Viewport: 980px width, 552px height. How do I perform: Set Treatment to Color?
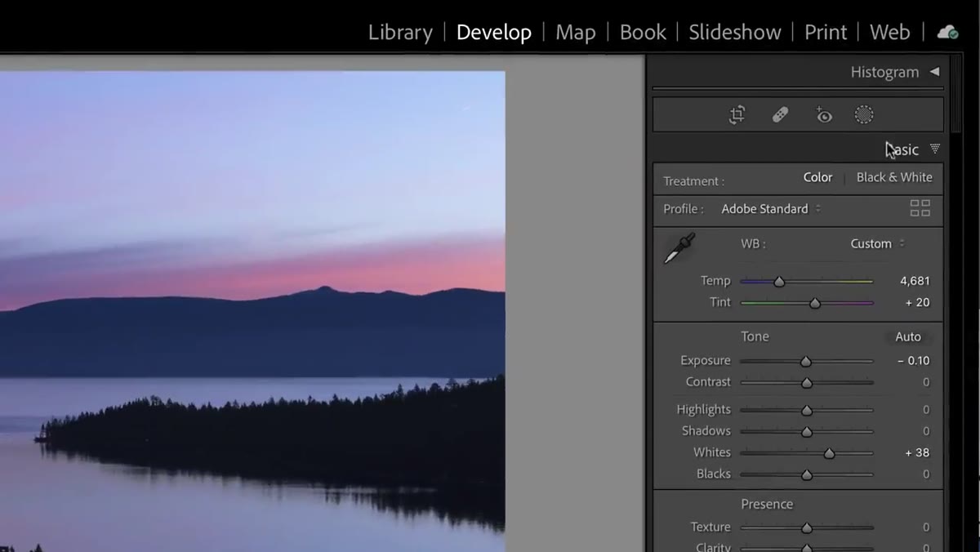(x=817, y=177)
